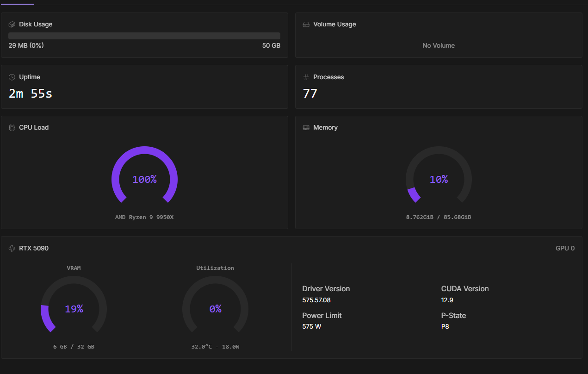Click the CPU Load 100% gauge

pyautogui.click(x=144, y=175)
